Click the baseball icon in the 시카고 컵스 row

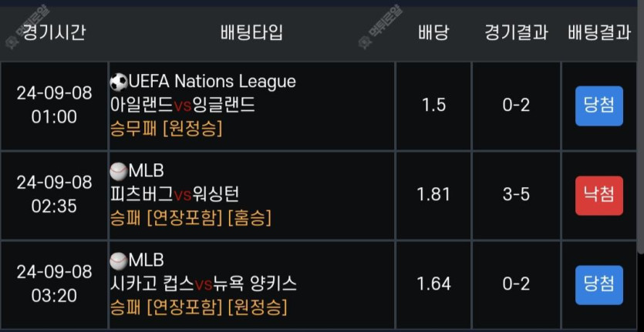(119, 260)
